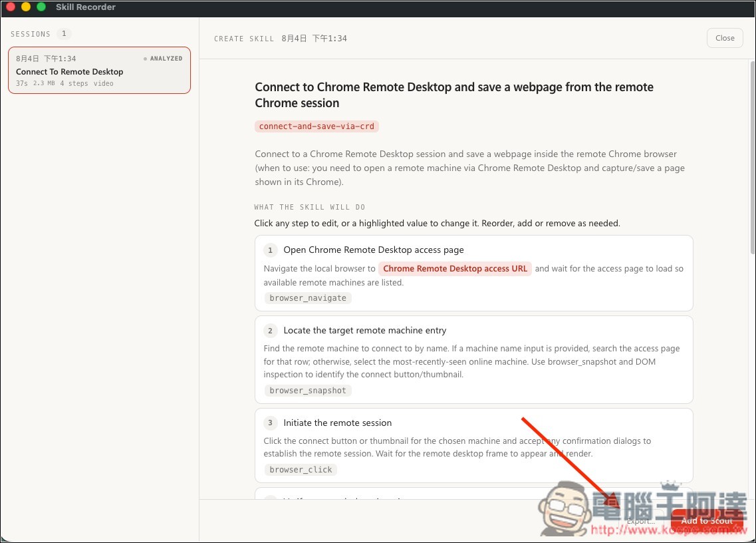
Task: Close the Create Skill panel
Action: (x=725, y=38)
